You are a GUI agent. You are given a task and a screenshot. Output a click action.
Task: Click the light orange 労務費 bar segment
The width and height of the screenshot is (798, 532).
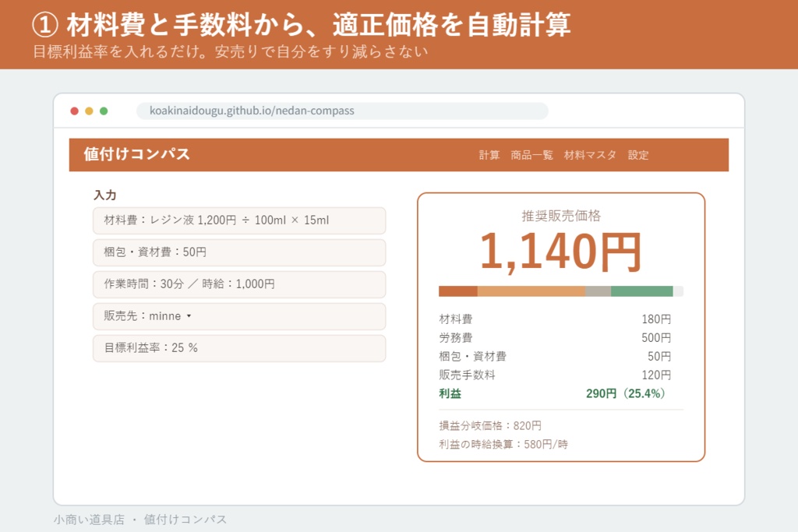coord(531,291)
